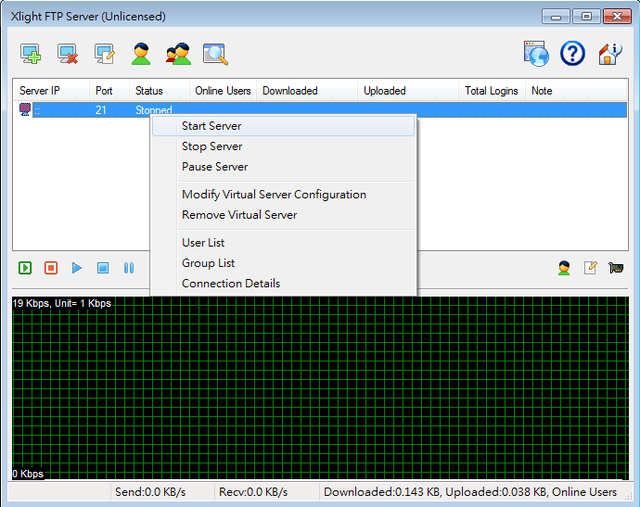640x507 pixels.
Task: Click the Add Virtual Server toolbar icon
Action: [31, 54]
